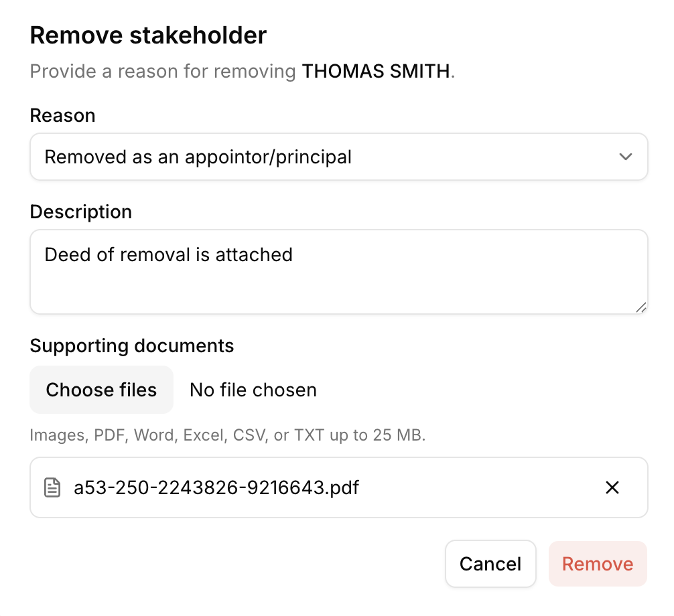This screenshot has height=616, width=674.
Task: Click the Supporting documents label
Action: click(132, 345)
